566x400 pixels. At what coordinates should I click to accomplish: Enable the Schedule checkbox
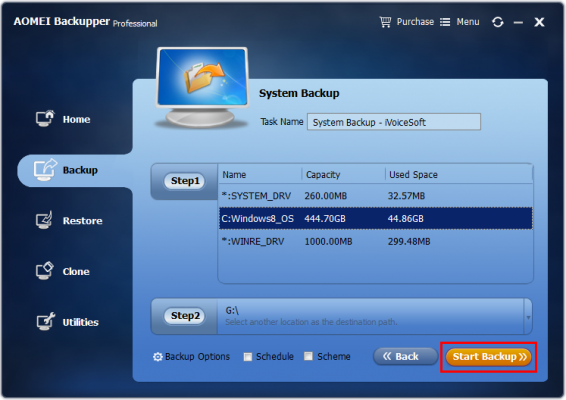(x=248, y=357)
